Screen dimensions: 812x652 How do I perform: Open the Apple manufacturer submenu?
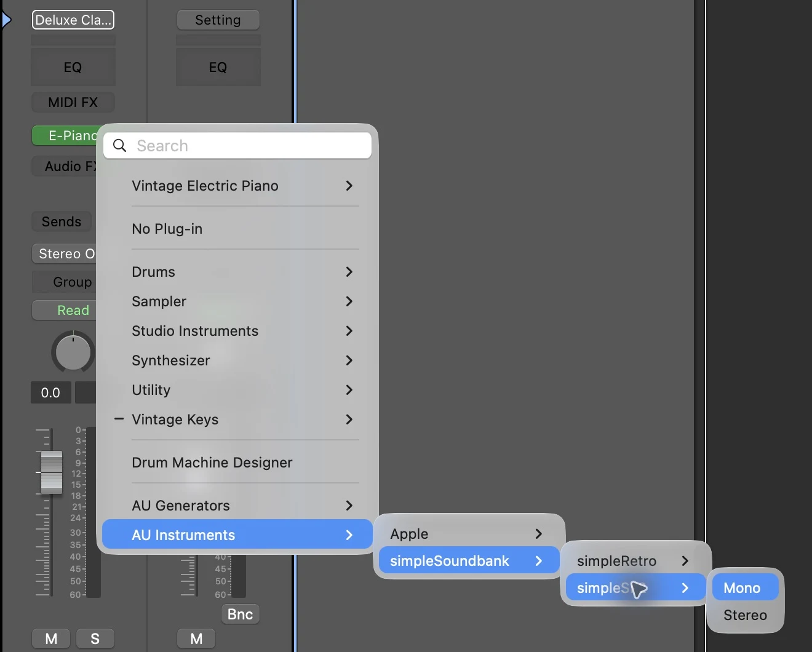pyautogui.click(x=469, y=534)
